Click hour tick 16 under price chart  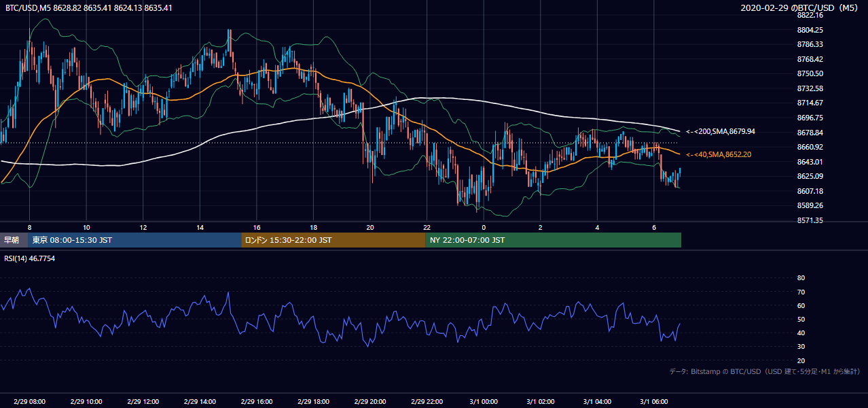tap(256, 227)
